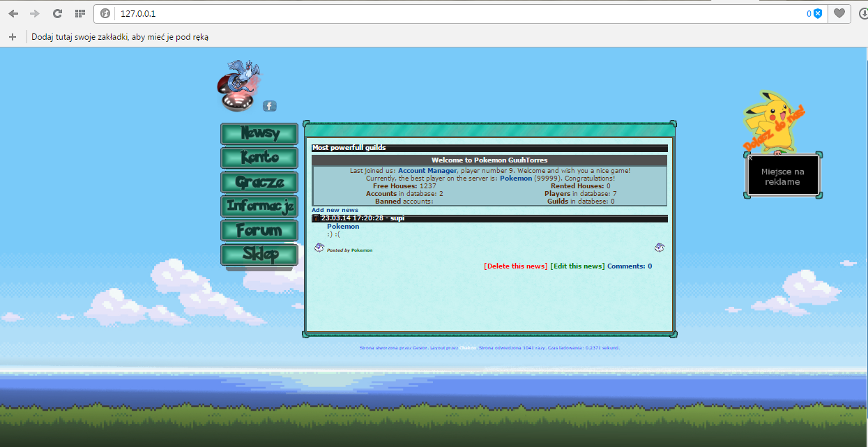
Task: Add a bookmark with the plus icon
Action: 12,37
